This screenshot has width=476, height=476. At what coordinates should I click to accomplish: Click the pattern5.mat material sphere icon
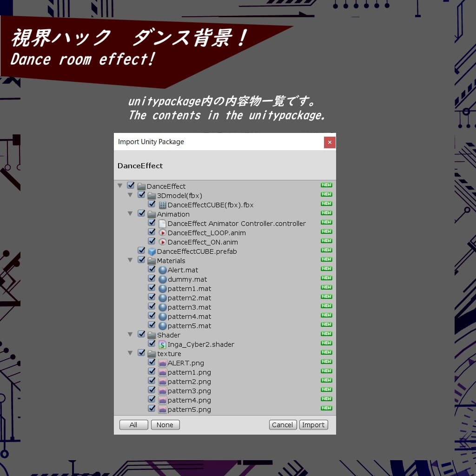click(x=162, y=326)
